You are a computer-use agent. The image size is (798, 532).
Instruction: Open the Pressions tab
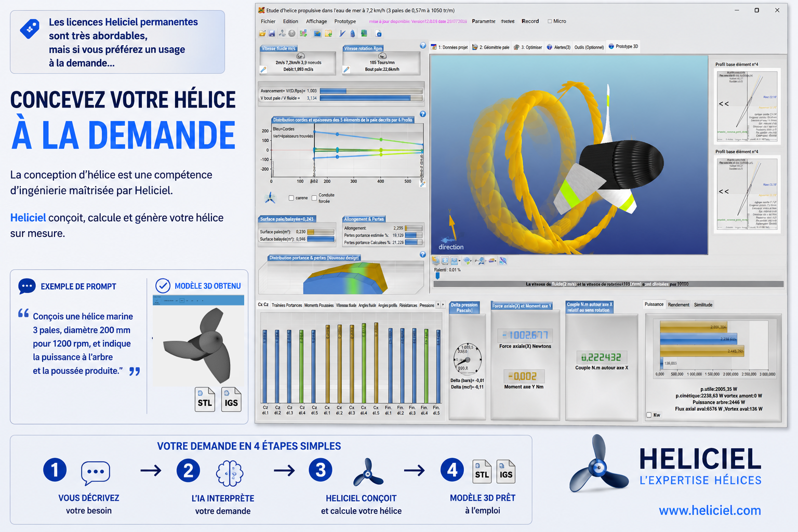point(427,305)
